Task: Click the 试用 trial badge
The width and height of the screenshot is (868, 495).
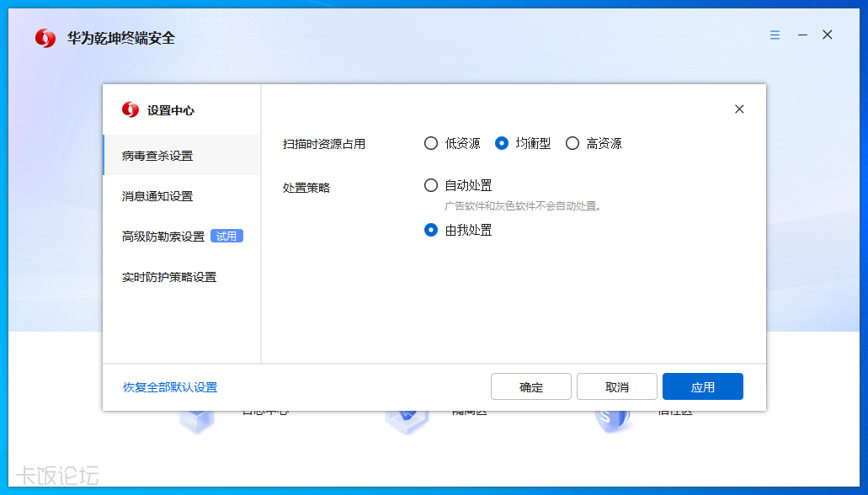Action: point(226,237)
